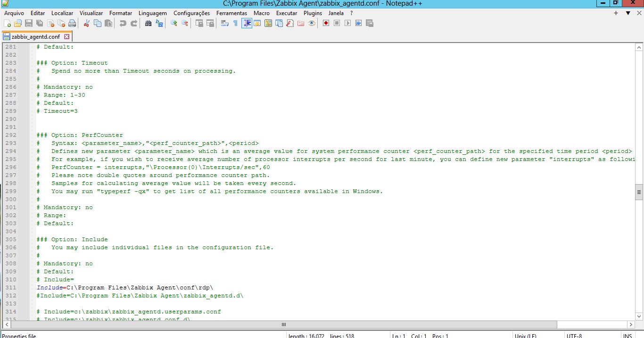This screenshot has width=644, height=338.
Task: Toggle the monitoring eye icon
Action: 312,23
